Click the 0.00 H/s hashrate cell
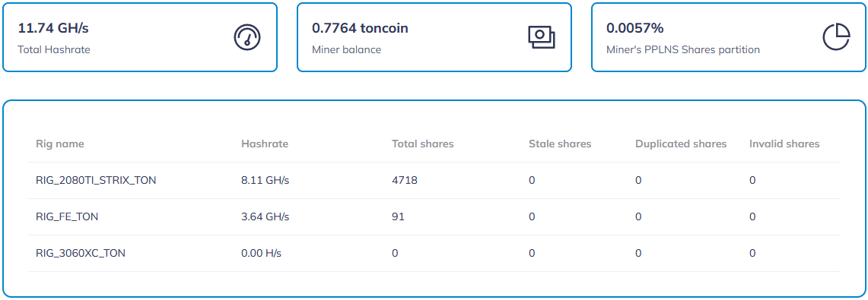 click(261, 254)
